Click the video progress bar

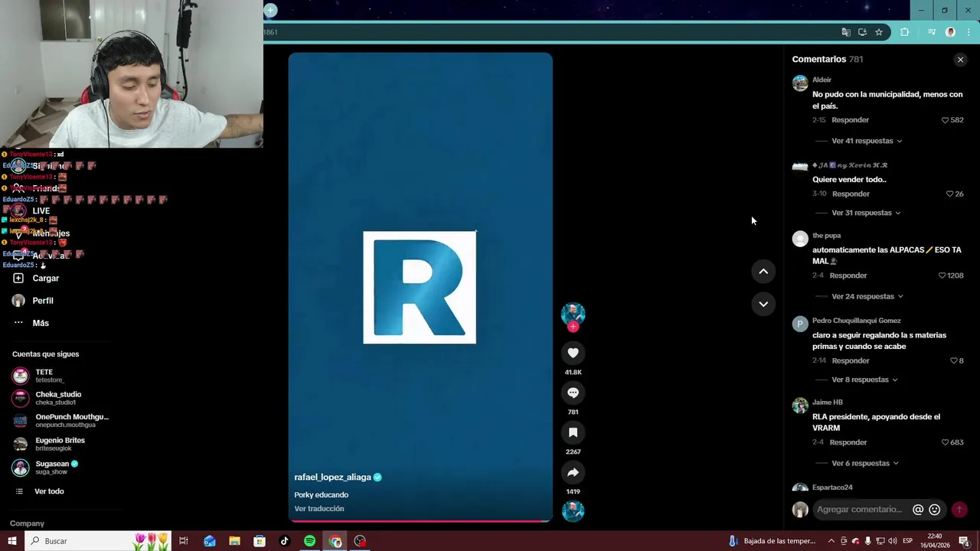(420, 521)
